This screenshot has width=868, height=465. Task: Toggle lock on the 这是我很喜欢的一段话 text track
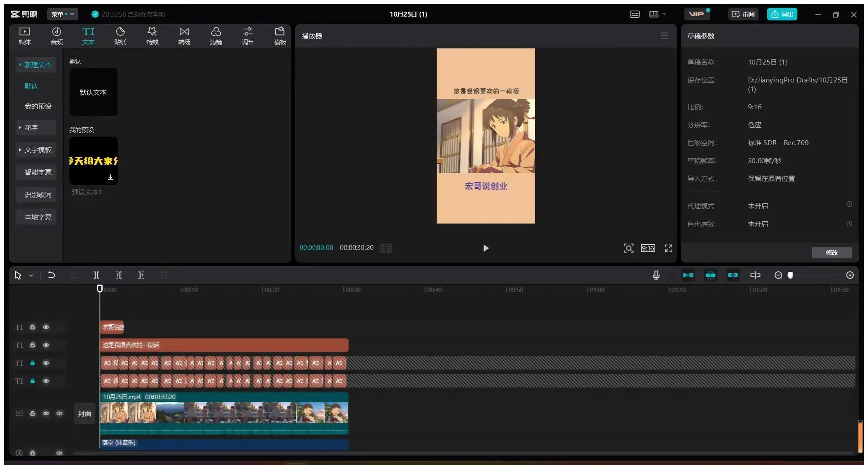click(32, 345)
